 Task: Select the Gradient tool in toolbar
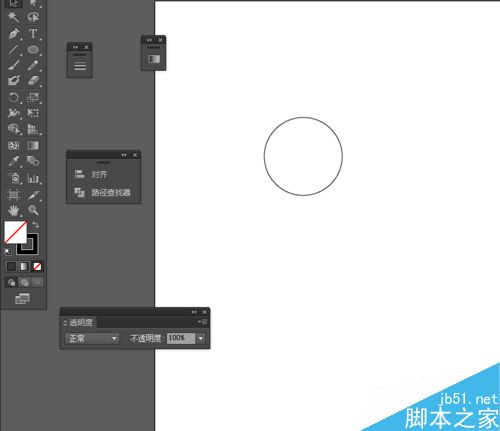33,145
